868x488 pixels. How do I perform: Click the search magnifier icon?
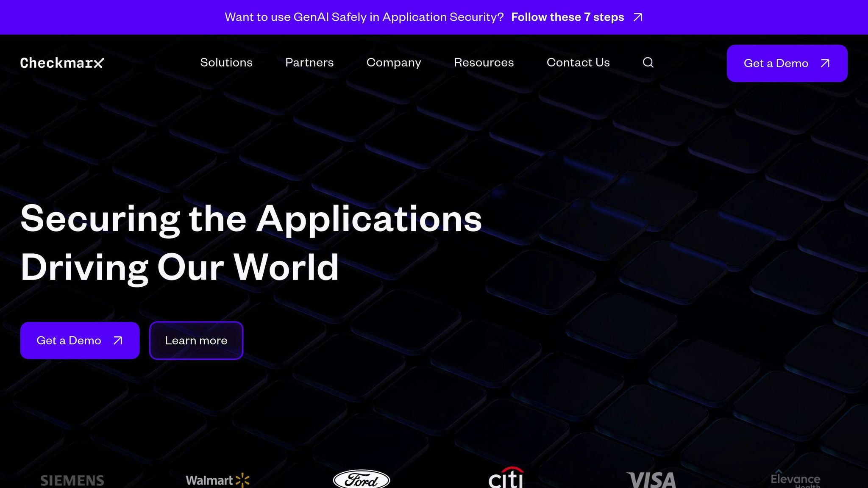pyautogui.click(x=648, y=63)
